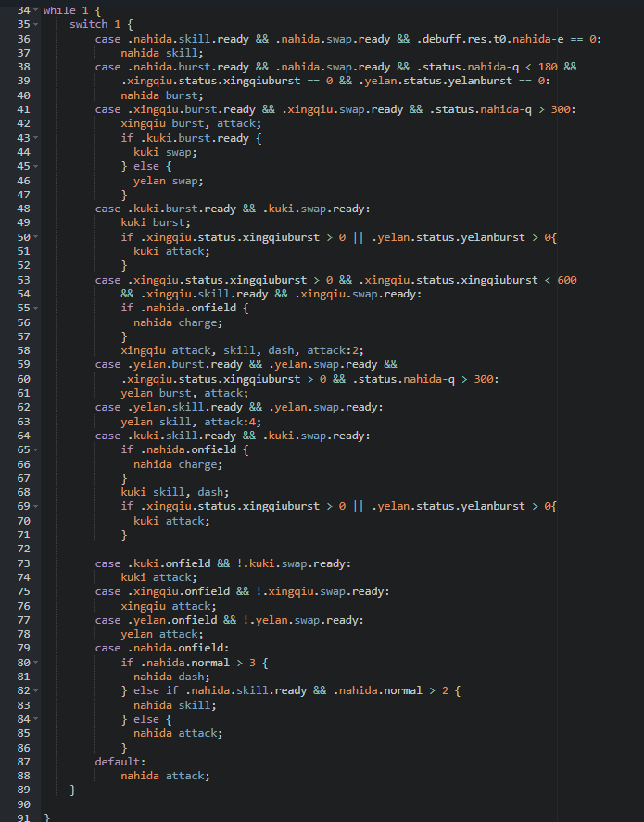This screenshot has height=822, width=644.
Task: Click the closing brace on line 89
Action: click(x=72, y=790)
